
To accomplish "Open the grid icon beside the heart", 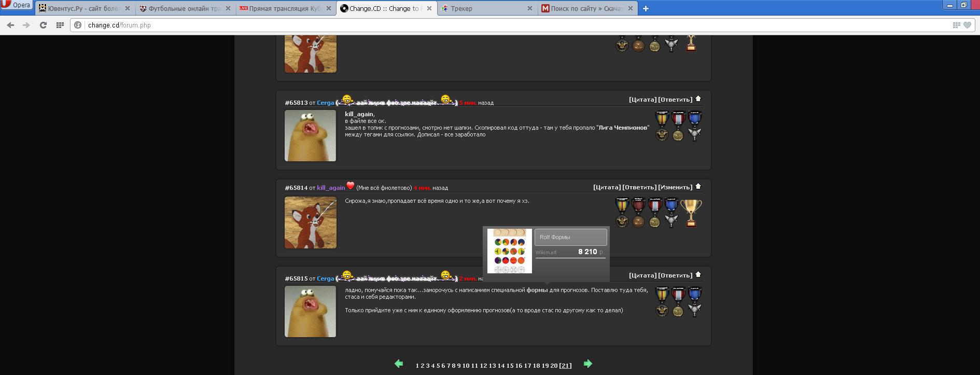I will tap(957, 25).
